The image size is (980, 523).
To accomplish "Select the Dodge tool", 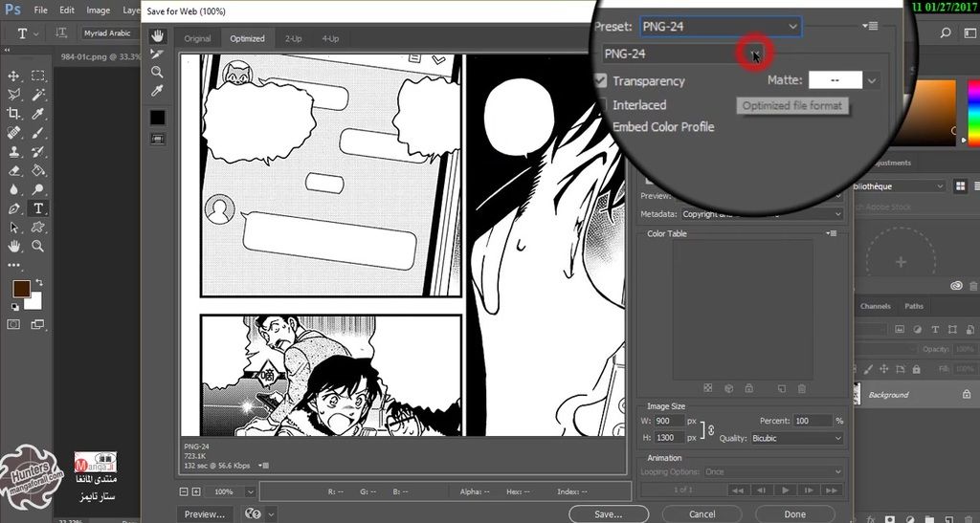I will point(38,189).
